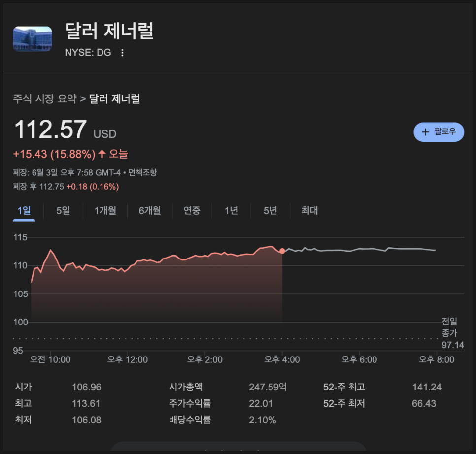Switch chart to the 1년 tab

tap(231, 210)
